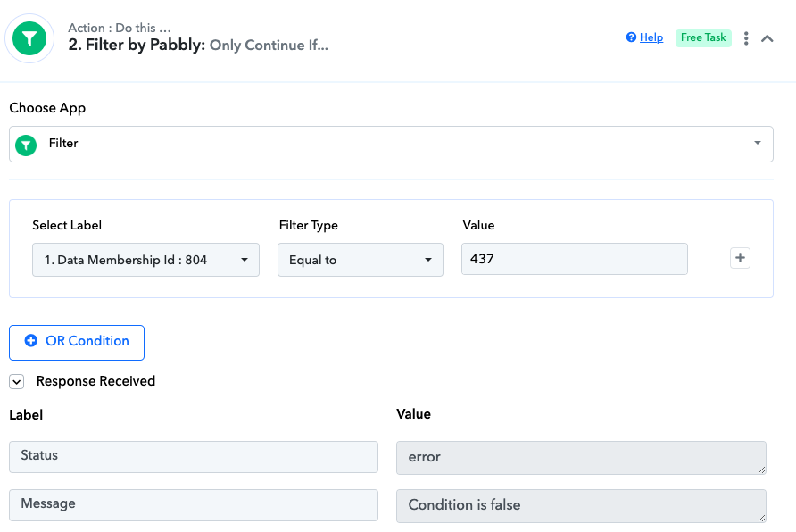Open the Select Label dropdown showing Membership Id
Viewport: 796px width, 532px height.
145,260
